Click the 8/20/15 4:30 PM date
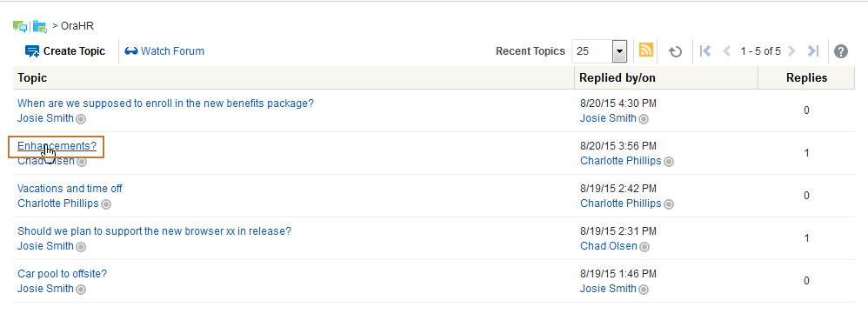The image size is (868, 327). (618, 103)
